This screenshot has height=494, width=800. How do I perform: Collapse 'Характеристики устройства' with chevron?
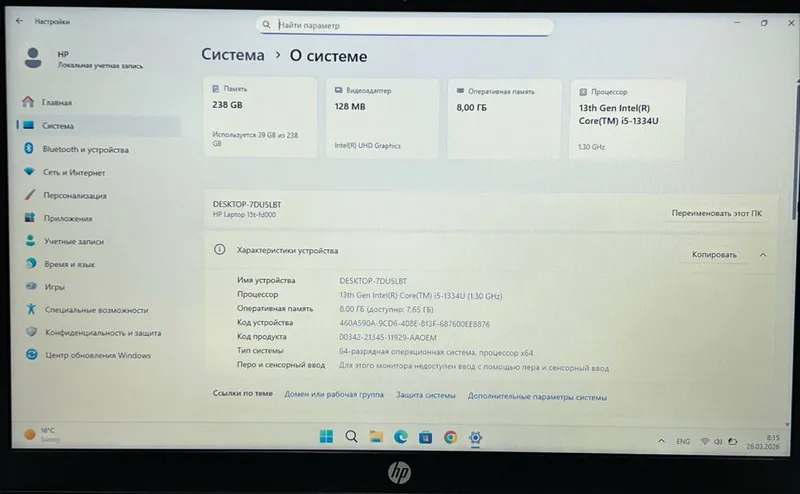(763, 255)
